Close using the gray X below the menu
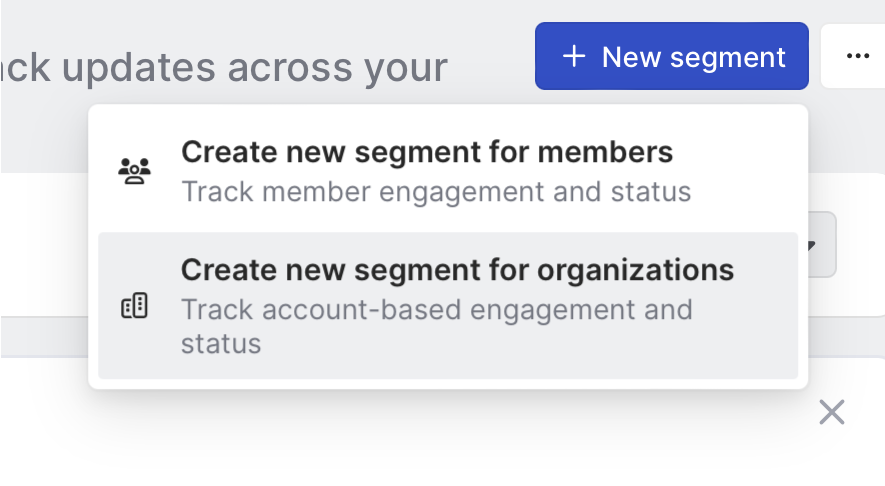This screenshot has width=885, height=486. pyautogui.click(x=832, y=412)
